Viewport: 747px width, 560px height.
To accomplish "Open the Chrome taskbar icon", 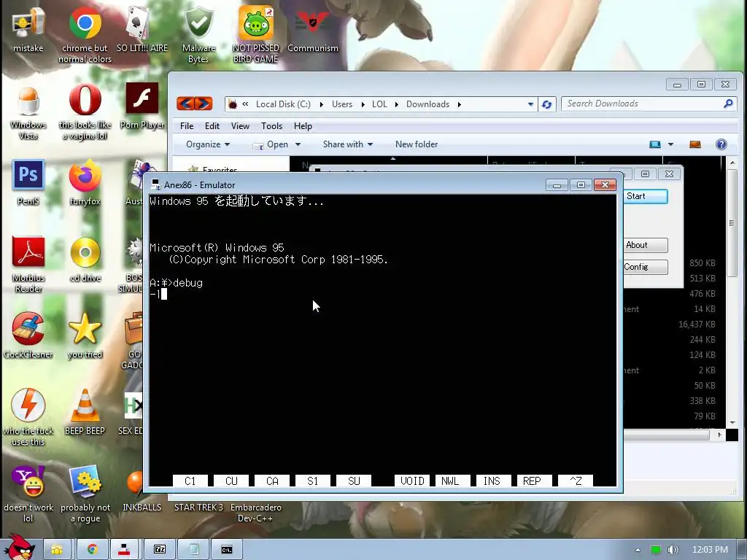I will pyautogui.click(x=92, y=550).
